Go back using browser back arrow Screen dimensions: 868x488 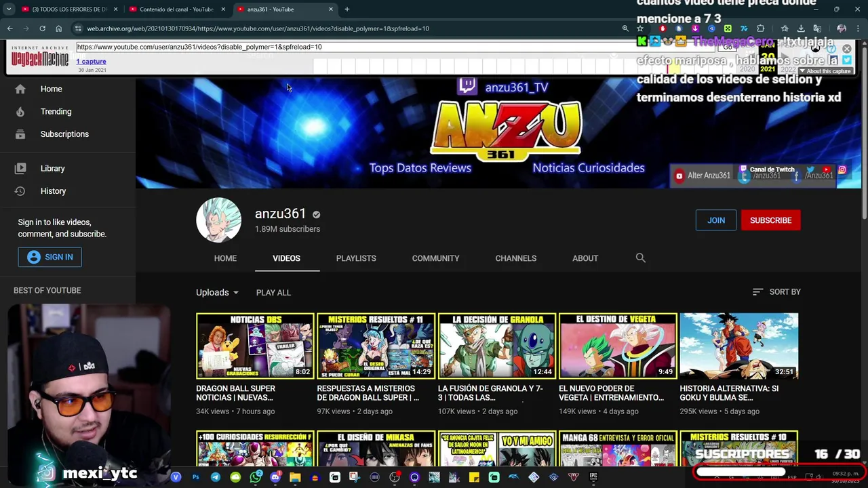pos(9,28)
